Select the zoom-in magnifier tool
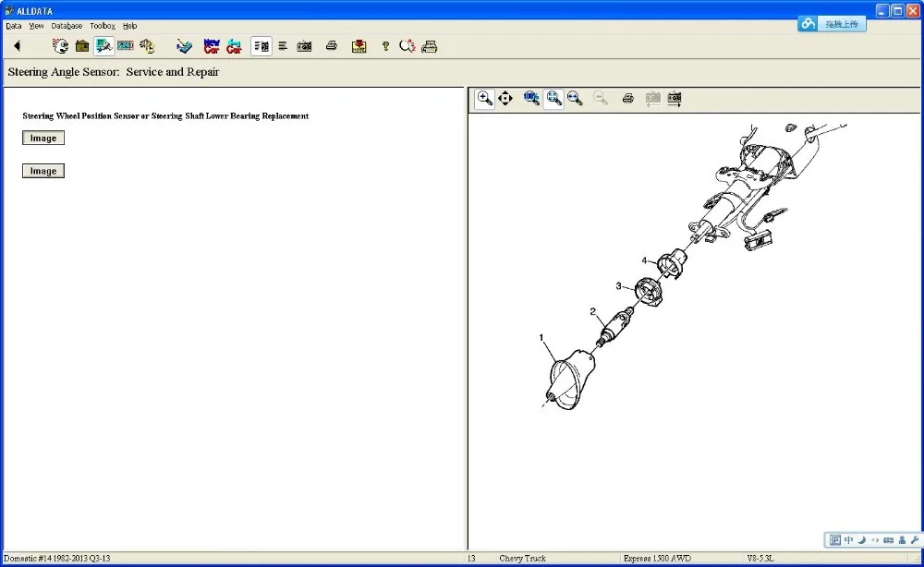The width and height of the screenshot is (924, 567). (x=484, y=98)
